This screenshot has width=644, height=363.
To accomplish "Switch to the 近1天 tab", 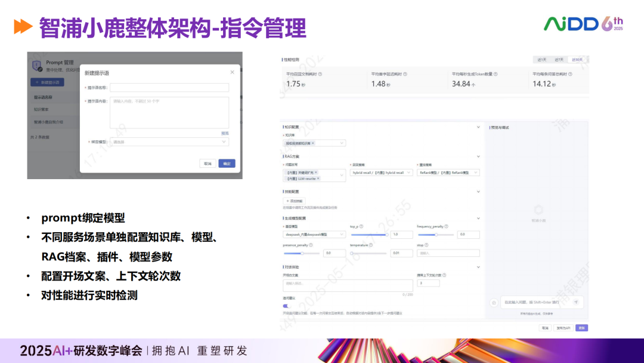I will (x=541, y=60).
